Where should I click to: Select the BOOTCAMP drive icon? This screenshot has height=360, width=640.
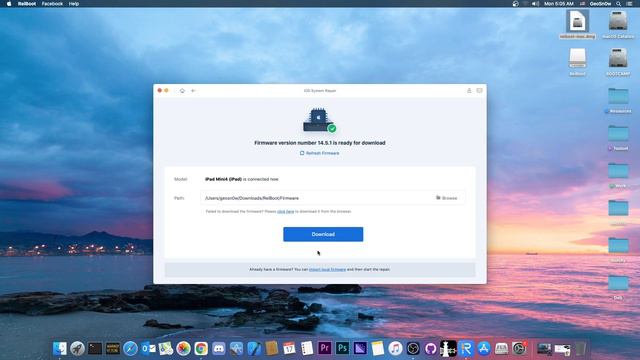[618, 62]
